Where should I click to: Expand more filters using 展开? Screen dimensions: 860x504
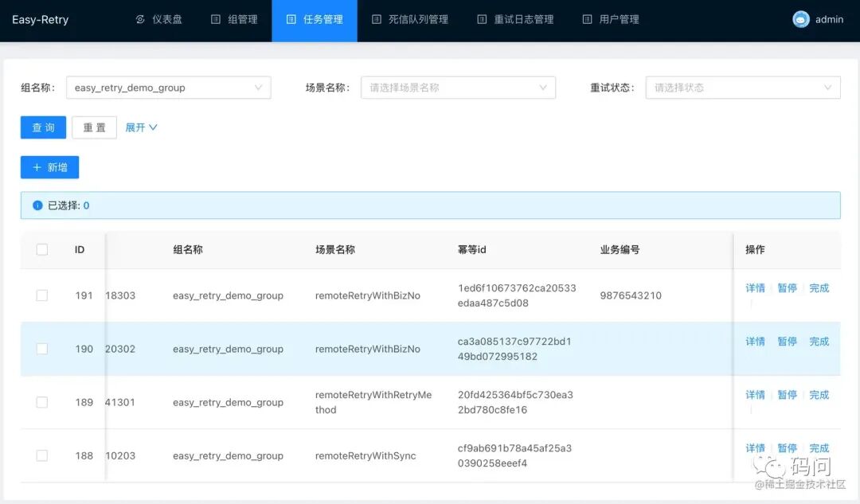(141, 127)
